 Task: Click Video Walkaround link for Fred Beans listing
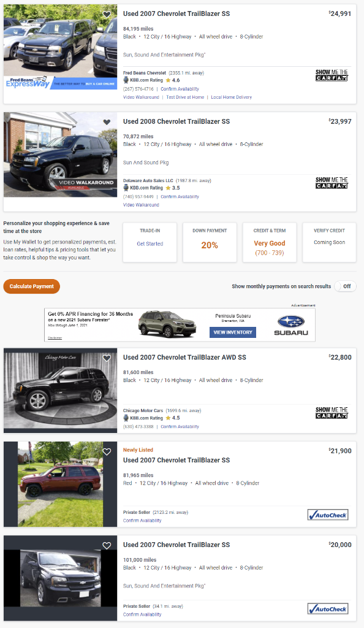[141, 98]
